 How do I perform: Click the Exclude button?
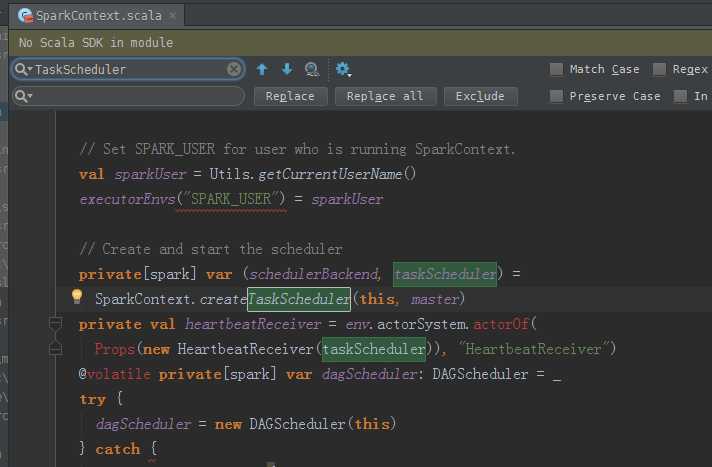(x=480, y=96)
